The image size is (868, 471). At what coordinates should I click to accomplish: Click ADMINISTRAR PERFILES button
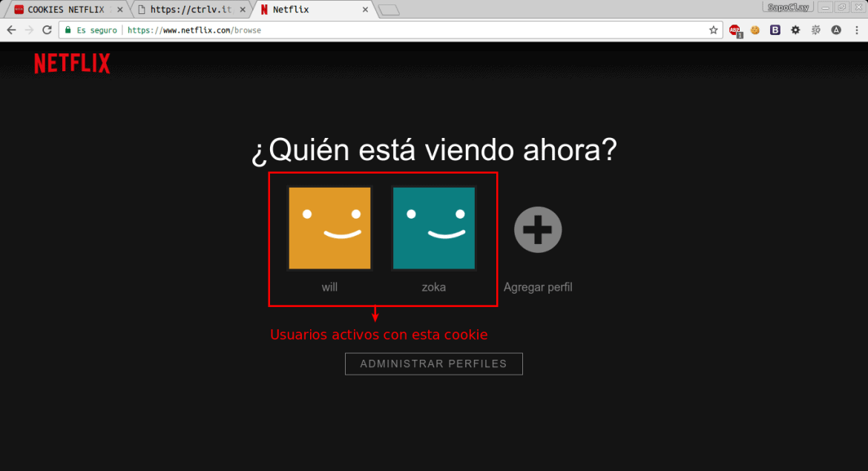(x=433, y=363)
